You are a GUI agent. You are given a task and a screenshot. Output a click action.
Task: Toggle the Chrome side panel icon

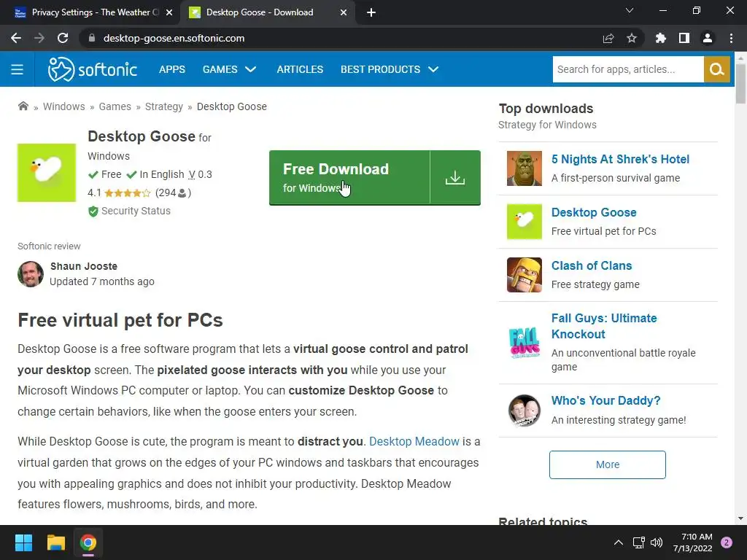[684, 38]
